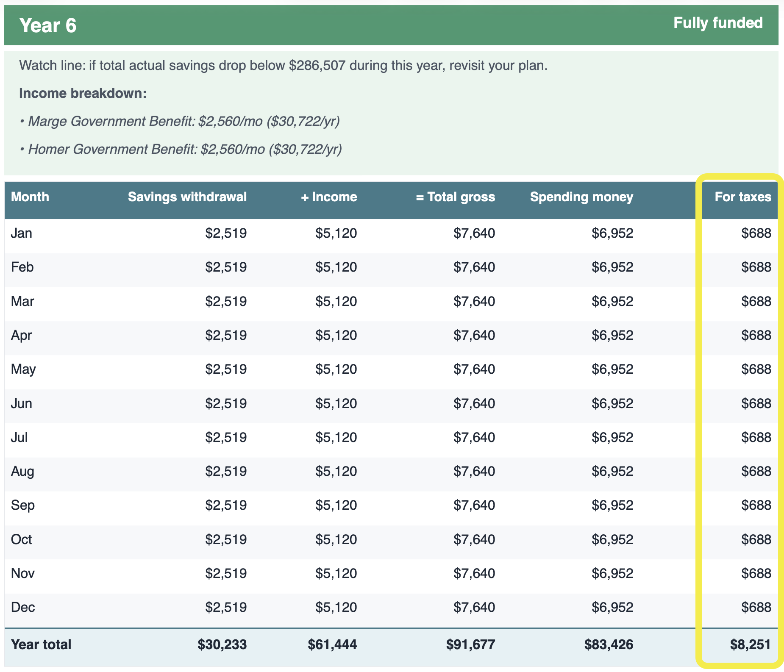Click Mar total gross $7,640
This screenshot has width=784, height=672.
click(474, 302)
